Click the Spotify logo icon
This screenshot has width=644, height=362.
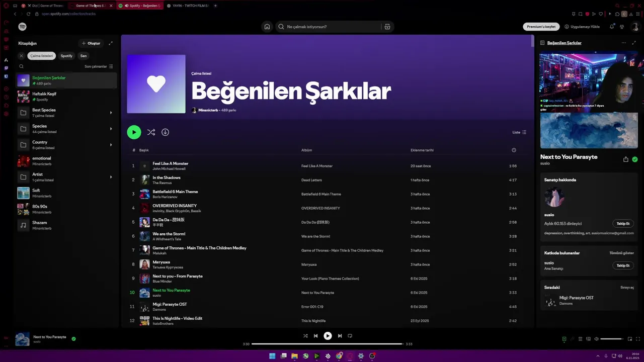[22, 27]
